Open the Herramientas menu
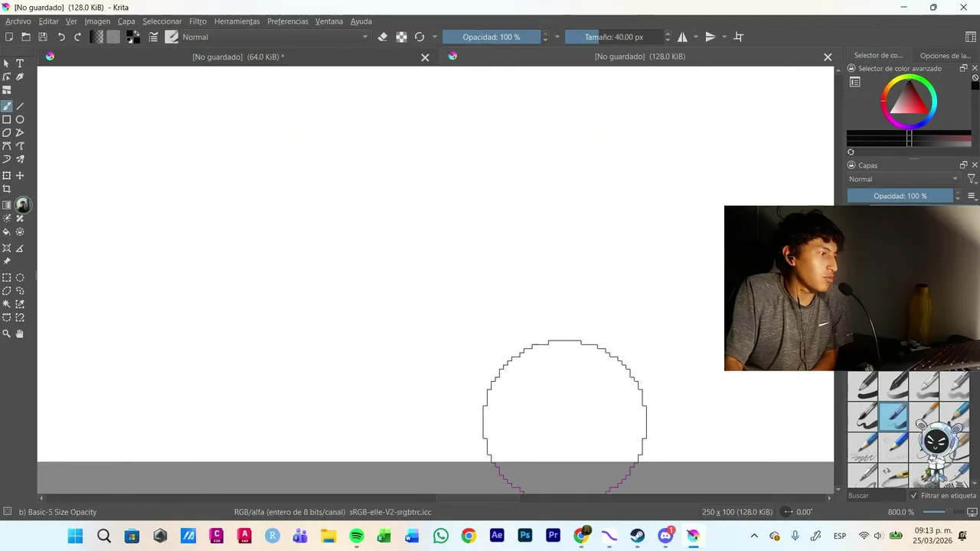The width and height of the screenshot is (980, 551). [237, 21]
